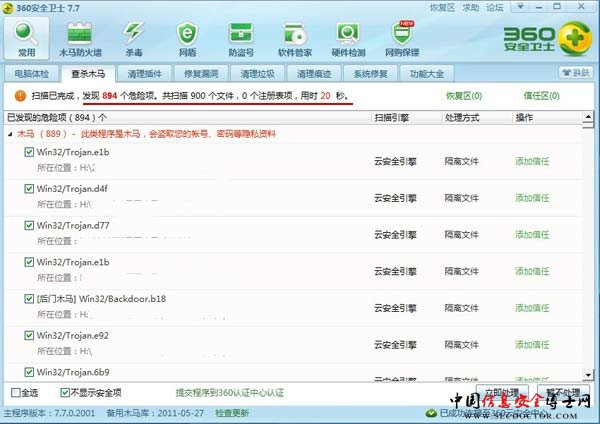600x424 pixels.
Task: Click the scrollbar down arrow
Action: coord(588,374)
